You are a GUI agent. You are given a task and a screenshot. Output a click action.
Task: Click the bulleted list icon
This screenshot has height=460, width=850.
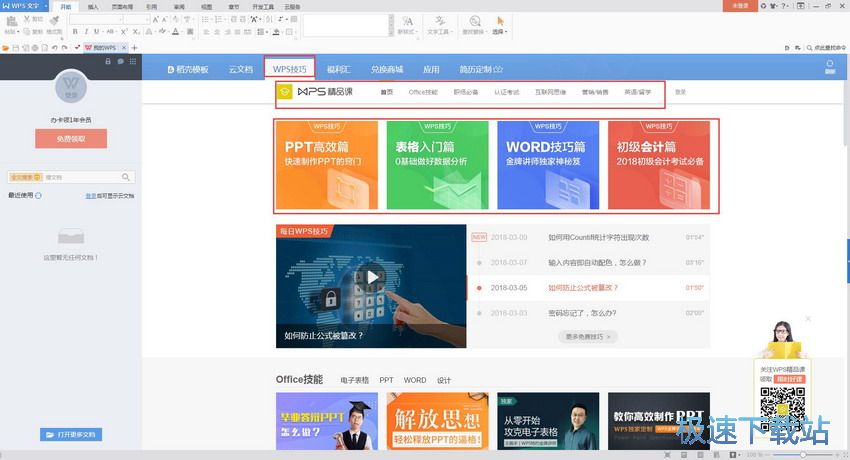pyautogui.click(x=206, y=20)
